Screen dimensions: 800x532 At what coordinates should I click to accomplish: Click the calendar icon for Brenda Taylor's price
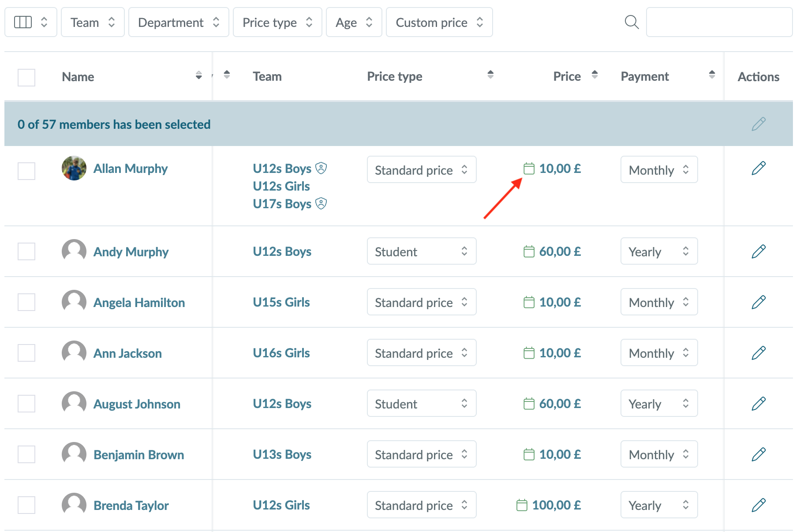[x=521, y=505]
